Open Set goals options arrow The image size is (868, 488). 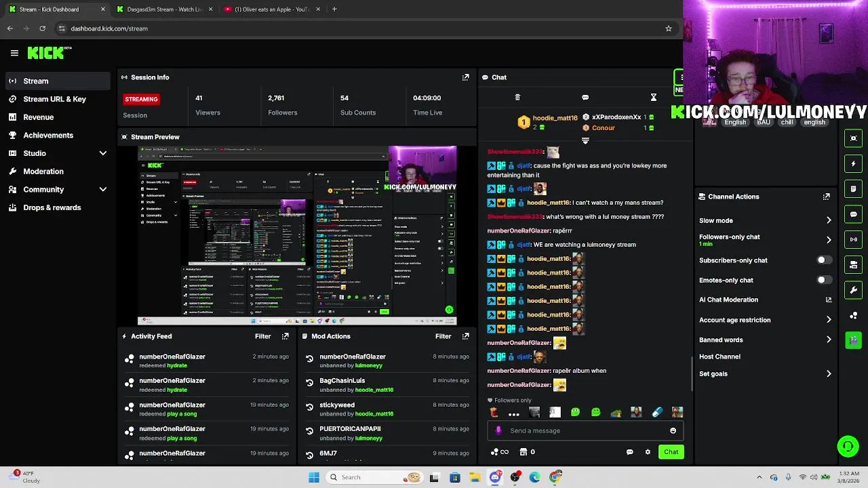point(829,373)
